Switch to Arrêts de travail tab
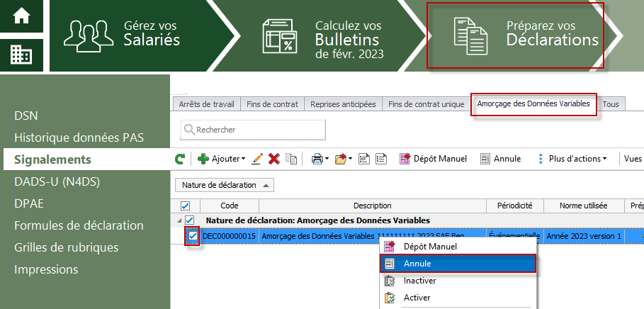The width and height of the screenshot is (644, 309). pos(207,104)
